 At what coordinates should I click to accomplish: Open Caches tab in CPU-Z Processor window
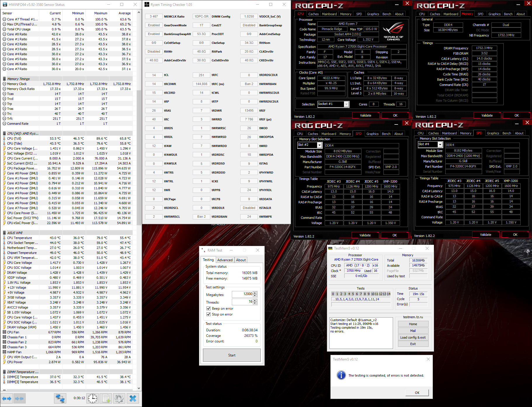[313, 14]
